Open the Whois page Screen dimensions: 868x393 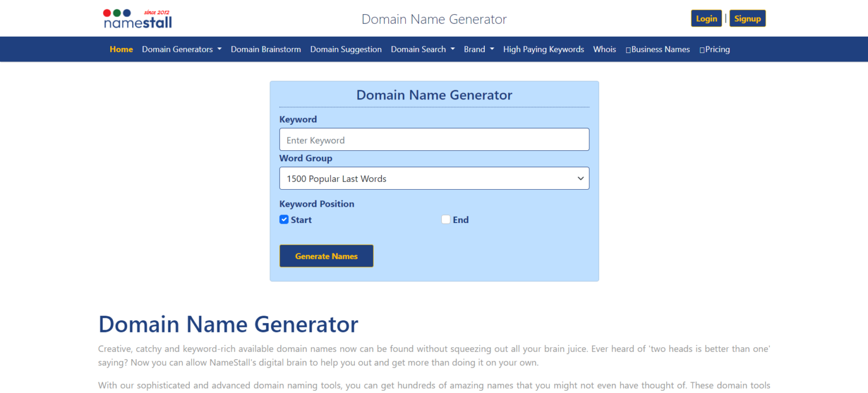(x=604, y=49)
